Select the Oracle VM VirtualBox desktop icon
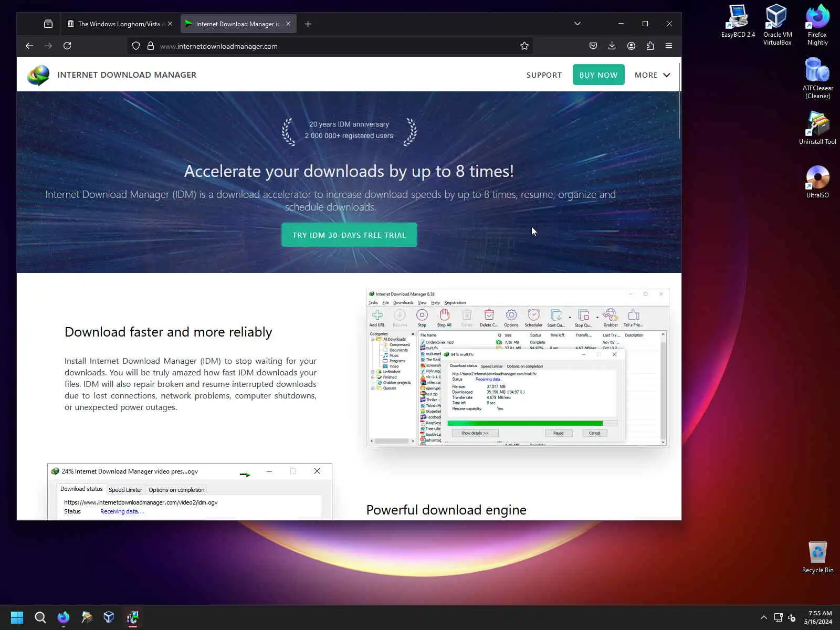840x630 pixels. click(x=778, y=25)
